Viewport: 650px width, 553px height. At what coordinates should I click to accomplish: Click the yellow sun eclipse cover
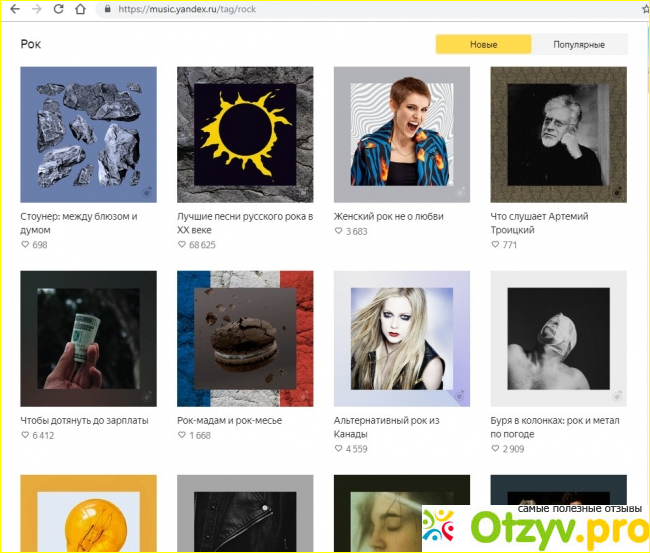[245, 134]
